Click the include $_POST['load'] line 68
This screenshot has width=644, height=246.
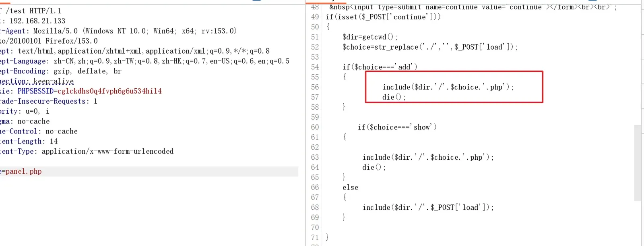[428, 207]
